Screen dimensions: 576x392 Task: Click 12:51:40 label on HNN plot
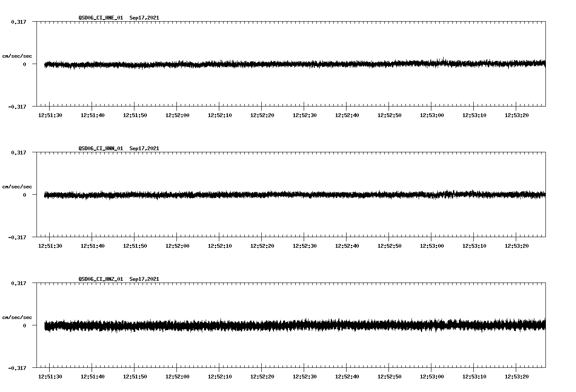pos(92,246)
